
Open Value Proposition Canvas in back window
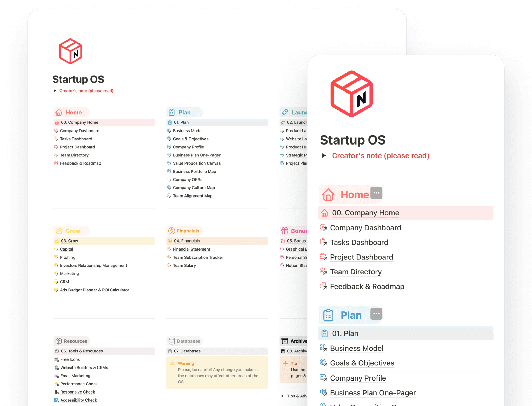click(x=197, y=163)
